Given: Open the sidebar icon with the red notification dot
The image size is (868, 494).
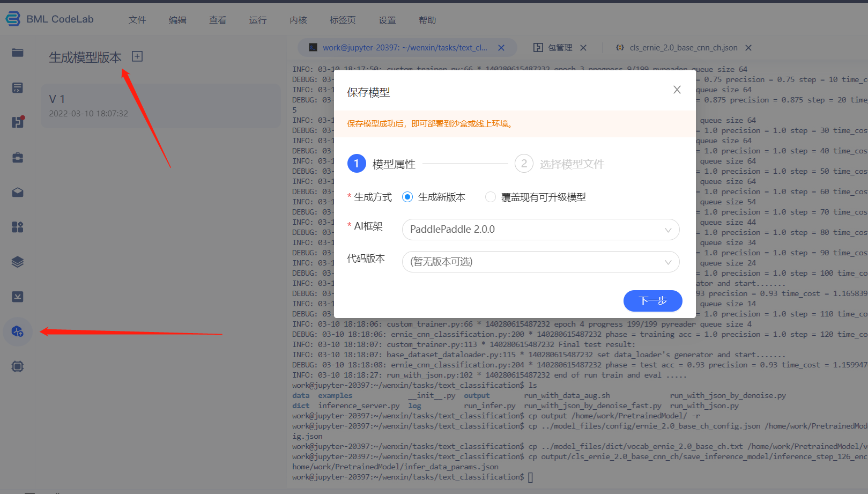Looking at the screenshot, I should click(18, 122).
